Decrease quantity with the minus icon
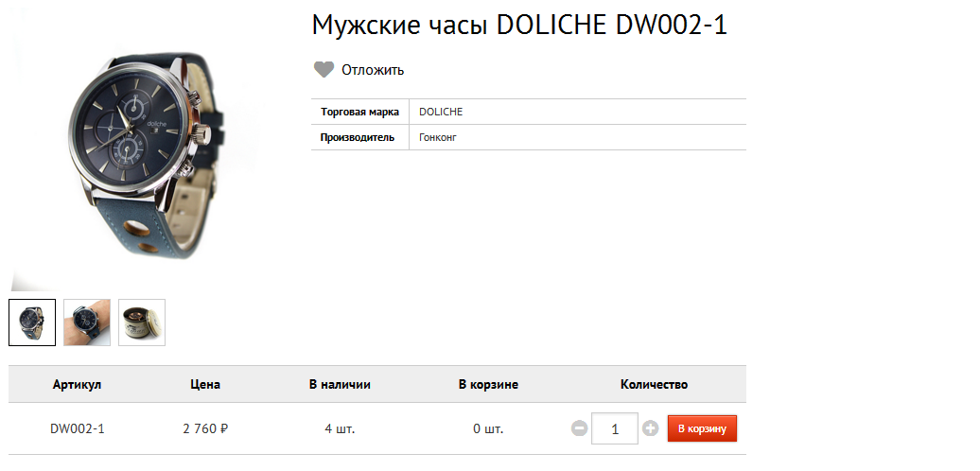The image size is (980, 471). [579, 428]
